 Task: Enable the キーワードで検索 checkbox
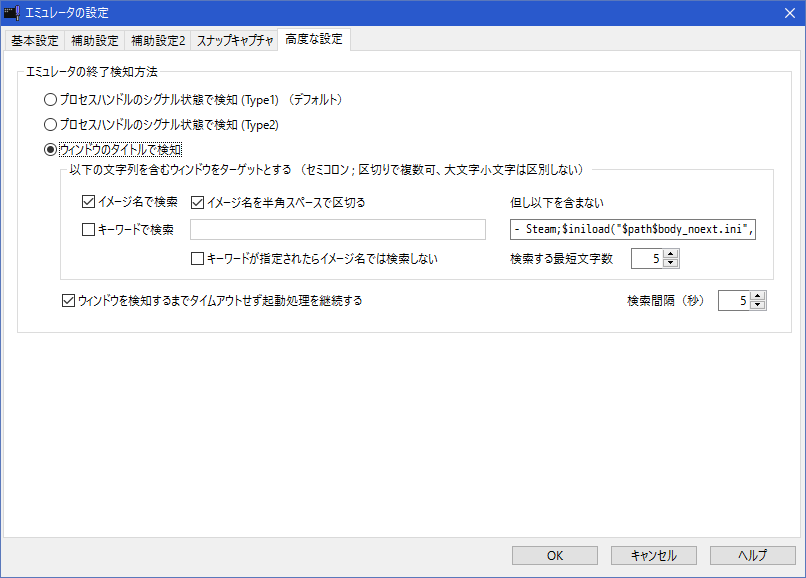pyautogui.click(x=88, y=229)
